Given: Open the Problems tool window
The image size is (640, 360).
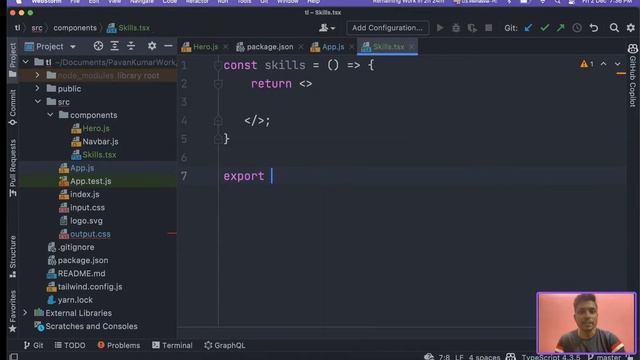Looking at the screenshot, I should click(x=119, y=345).
